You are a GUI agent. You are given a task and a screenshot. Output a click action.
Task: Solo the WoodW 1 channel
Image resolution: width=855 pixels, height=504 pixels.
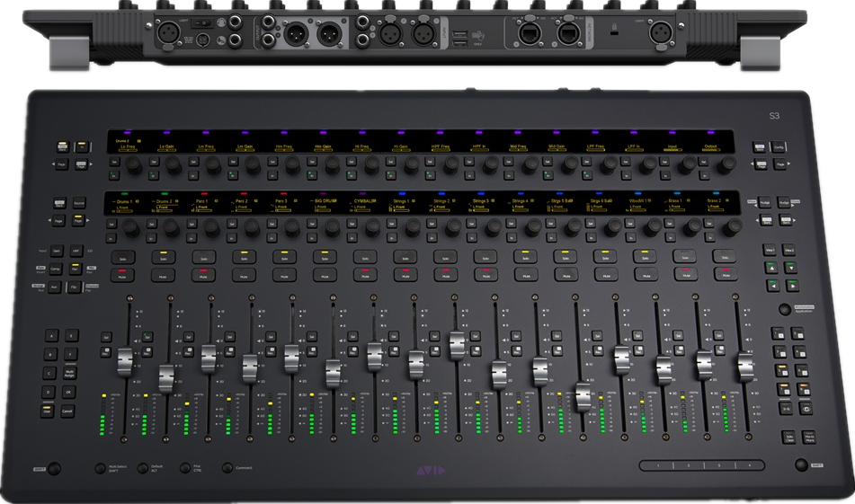pos(646,257)
